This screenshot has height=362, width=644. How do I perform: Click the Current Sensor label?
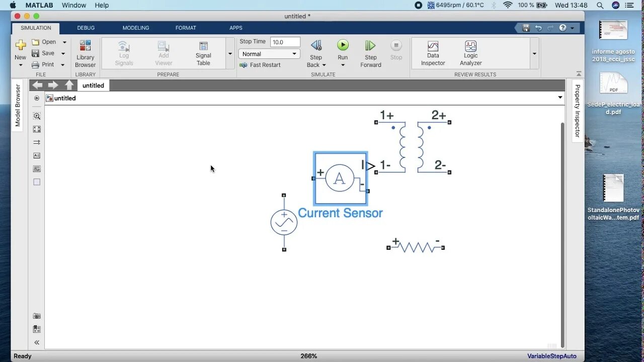click(340, 213)
